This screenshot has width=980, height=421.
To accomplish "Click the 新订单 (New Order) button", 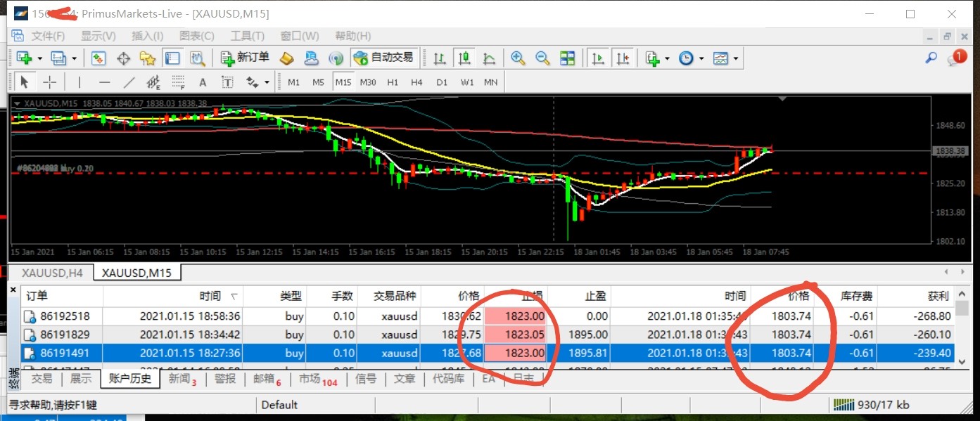I will coord(245,58).
